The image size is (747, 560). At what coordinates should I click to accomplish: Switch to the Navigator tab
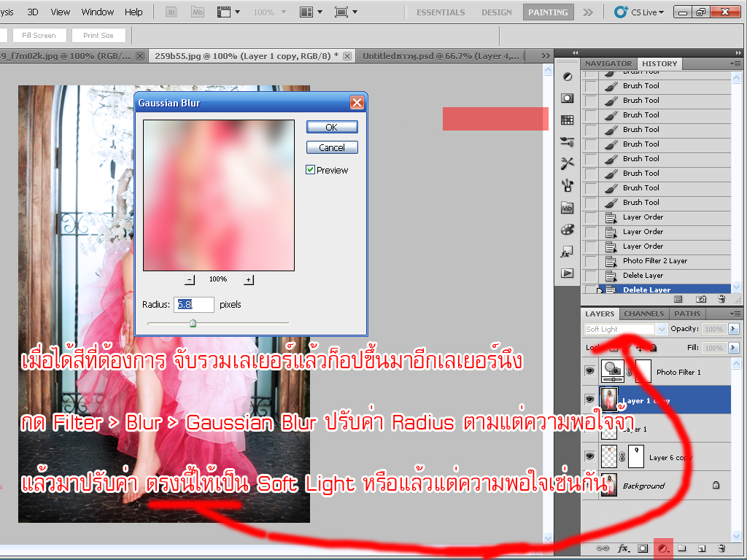pos(608,64)
